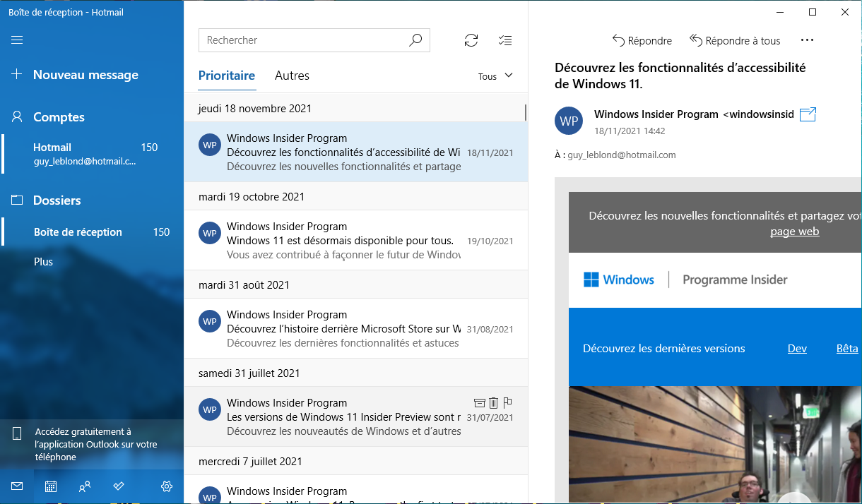Open the To Do checkmark icon
This screenshot has width=862, height=504.
coord(119,486)
